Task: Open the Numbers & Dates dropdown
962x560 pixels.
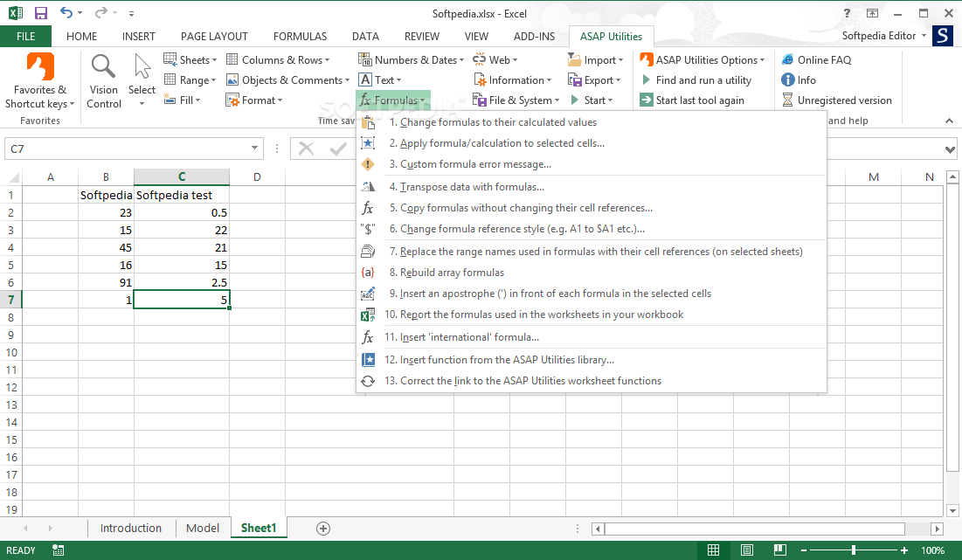Action: click(x=411, y=59)
